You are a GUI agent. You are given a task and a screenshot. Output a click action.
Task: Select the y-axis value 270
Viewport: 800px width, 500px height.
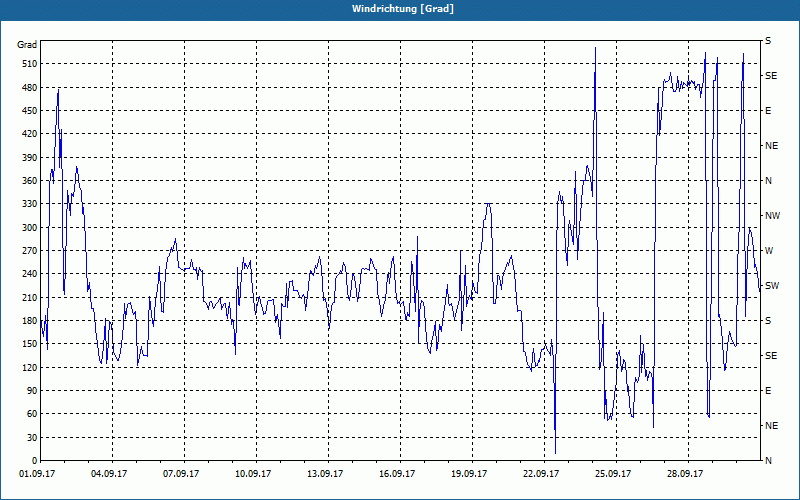coord(30,251)
